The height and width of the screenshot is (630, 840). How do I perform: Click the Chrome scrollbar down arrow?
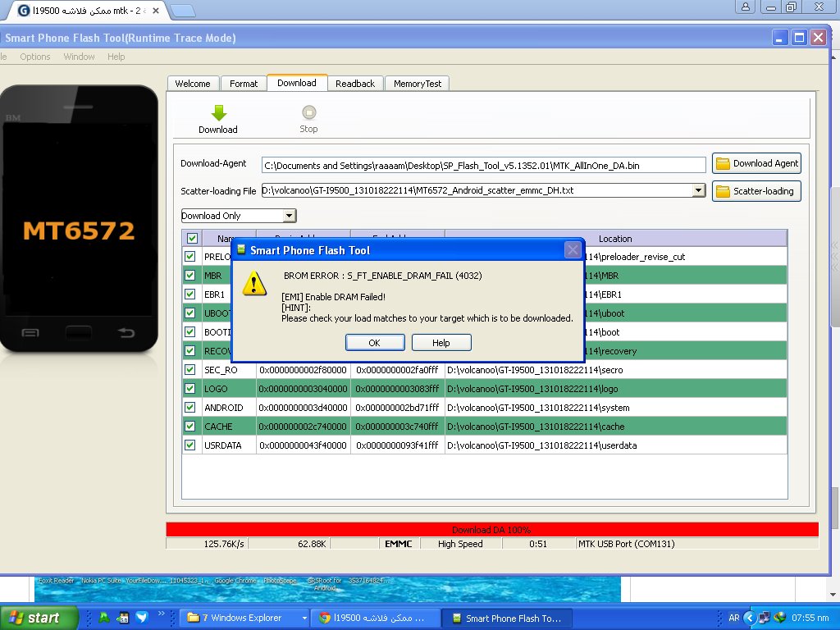point(834,595)
